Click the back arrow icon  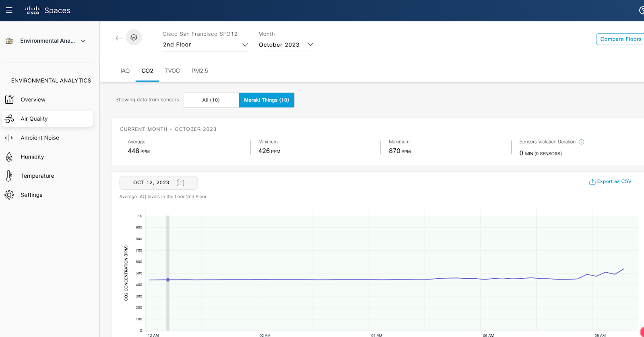tap(118, 38)
